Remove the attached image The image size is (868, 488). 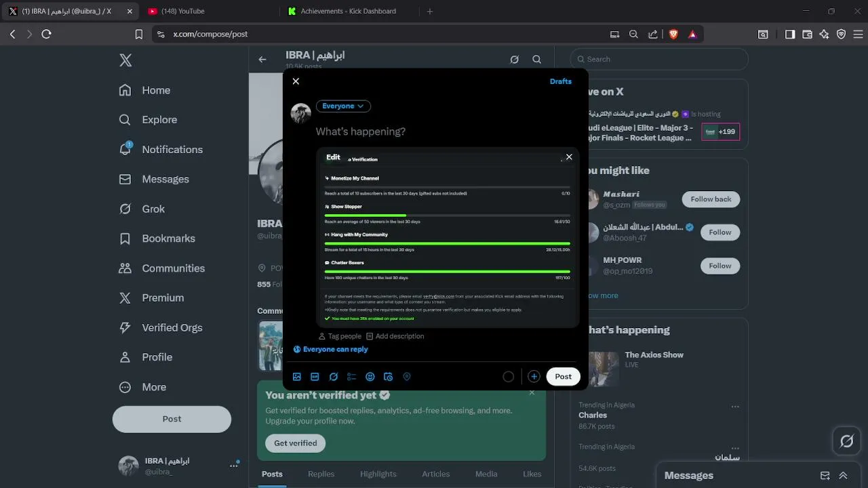pyautogui.click(x=569, y=157)
